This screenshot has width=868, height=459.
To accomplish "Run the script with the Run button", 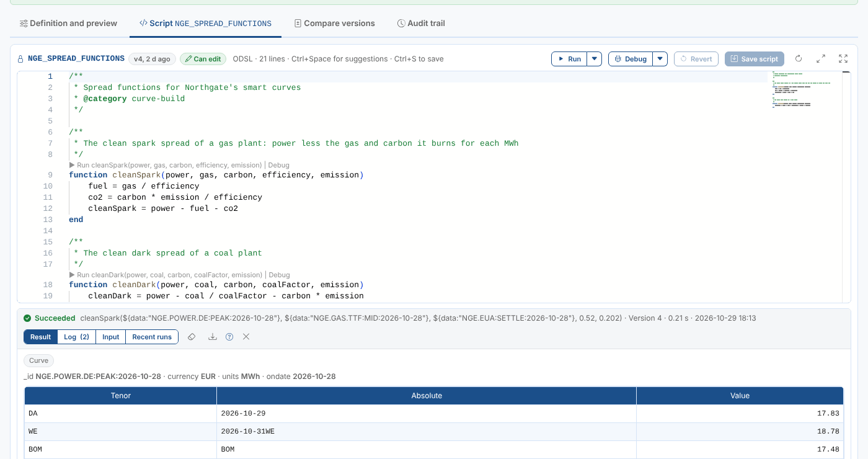I will [569, 59].
